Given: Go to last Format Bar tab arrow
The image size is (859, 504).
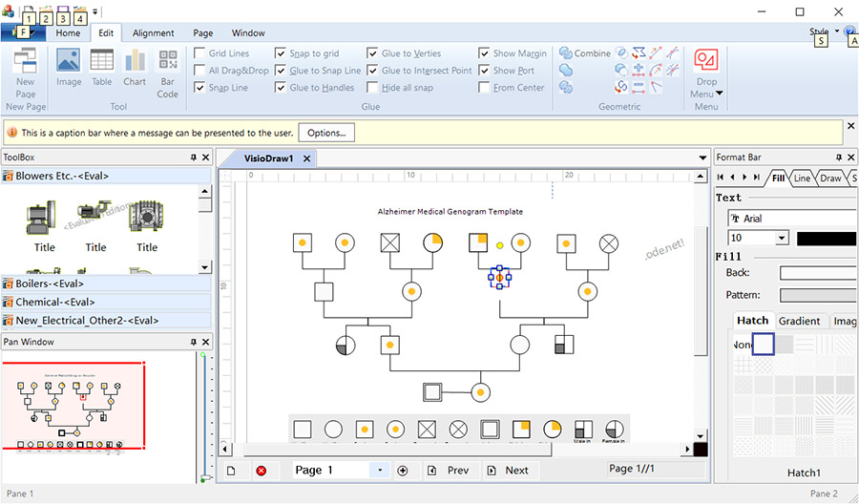Looking at the screenshot, I should click(757, 177).
